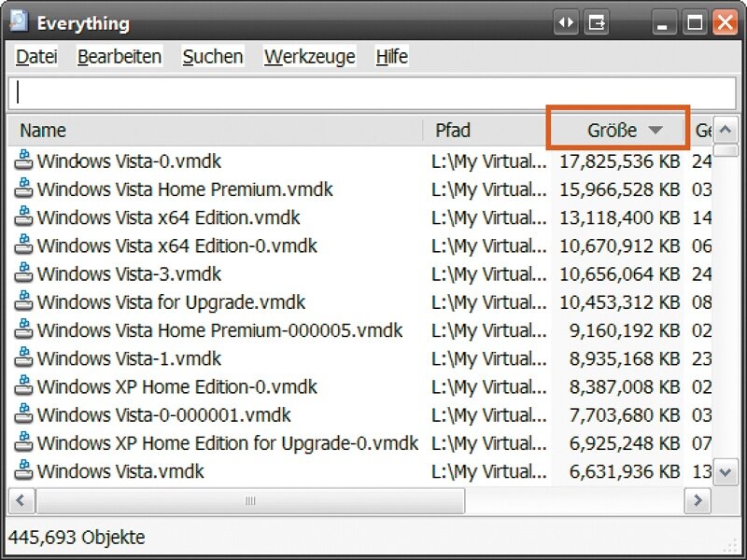The height and width of the screenshot is (560, 747).
Task: Open the Datei menu
Action: click(x=36, y=57)
